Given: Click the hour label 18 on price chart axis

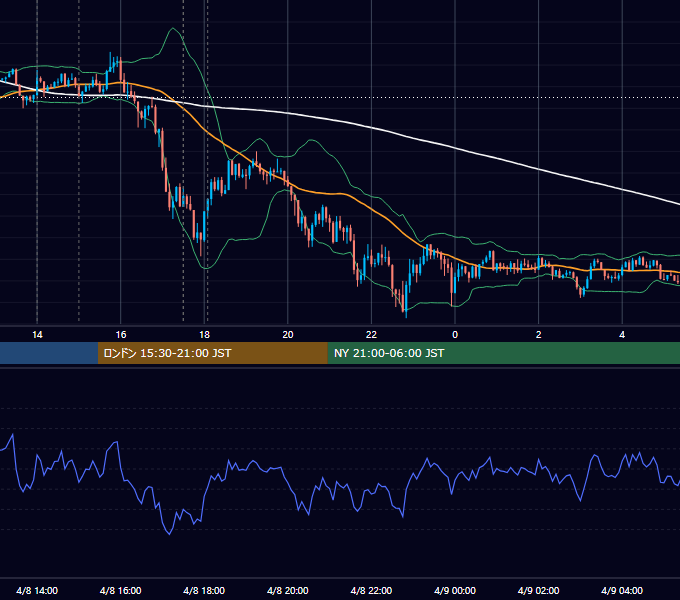Looking at the screenshot, I should click(x=204, y=335).
